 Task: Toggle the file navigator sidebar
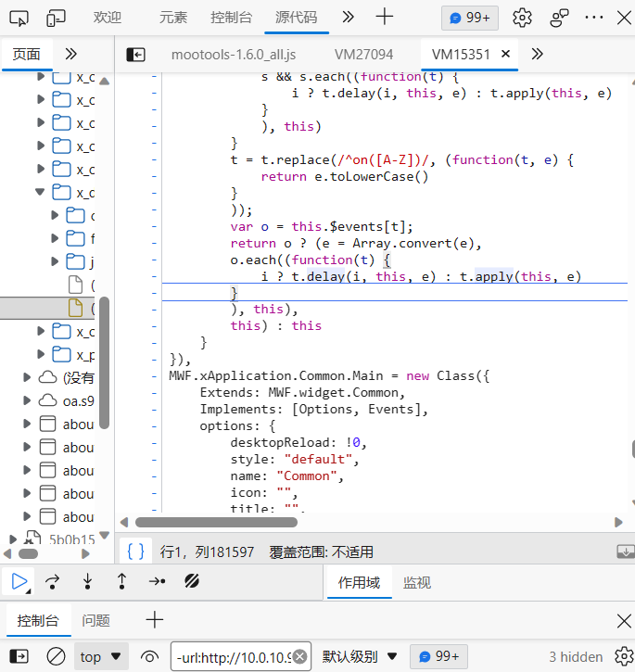[136, 55]
